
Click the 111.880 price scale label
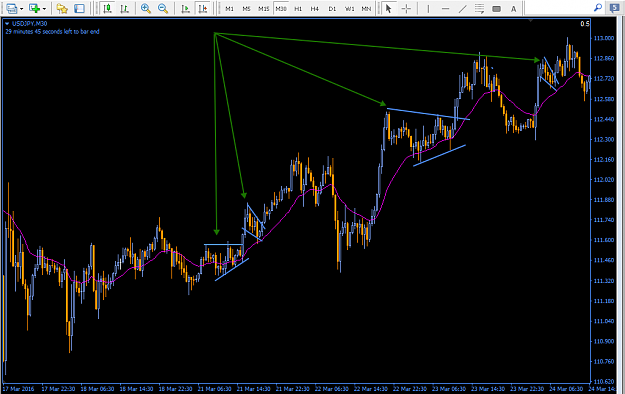pyautogui.click(x=604, y=200)
